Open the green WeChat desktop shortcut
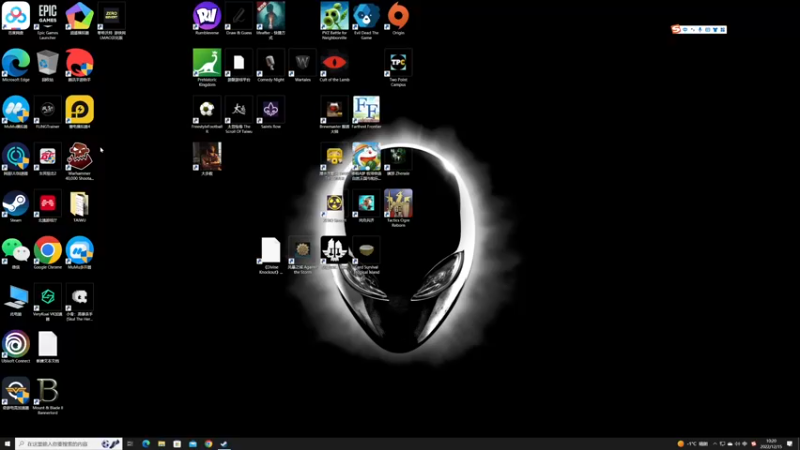800x450 pixels. (16, 253)
